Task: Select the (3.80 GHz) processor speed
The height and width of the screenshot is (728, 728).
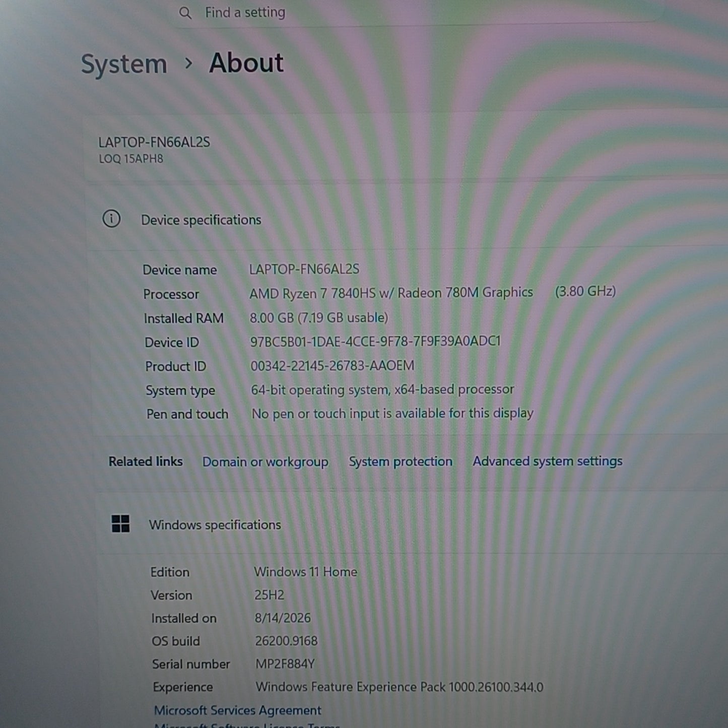Action: click(x=585, y=291)
